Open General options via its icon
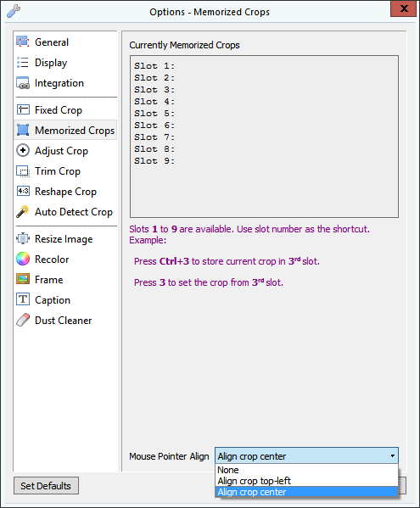This screenshot has height=508, width=420. 23,42
